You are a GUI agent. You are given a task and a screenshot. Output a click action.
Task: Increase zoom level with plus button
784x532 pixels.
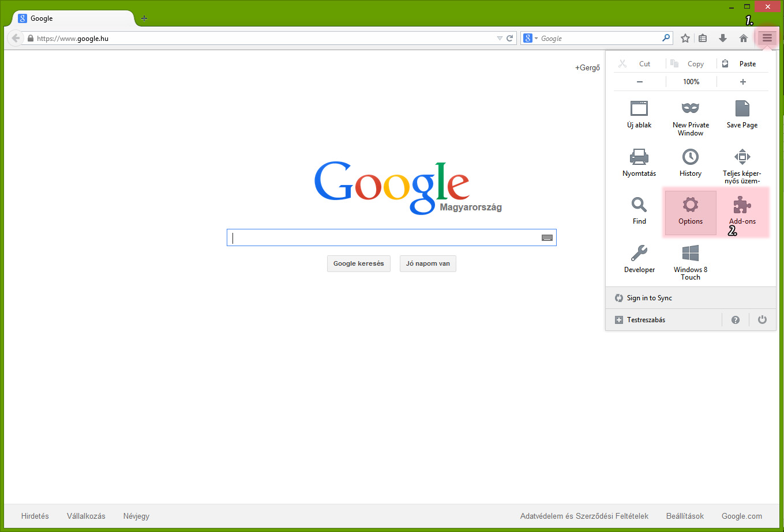[742, 82]
